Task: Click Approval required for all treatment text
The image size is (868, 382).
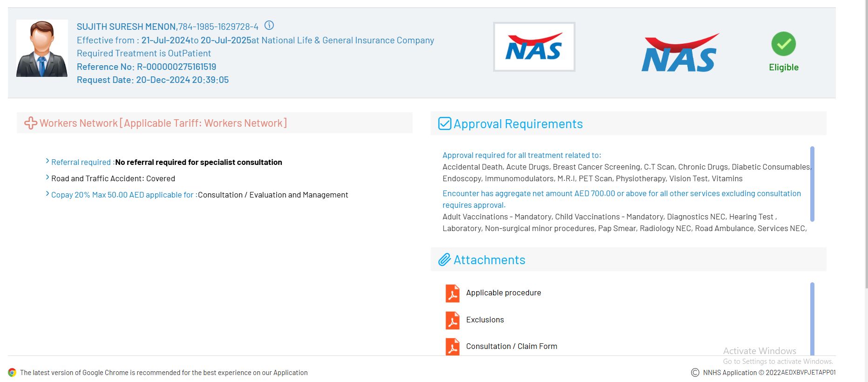Action: (x=522, y=155)
